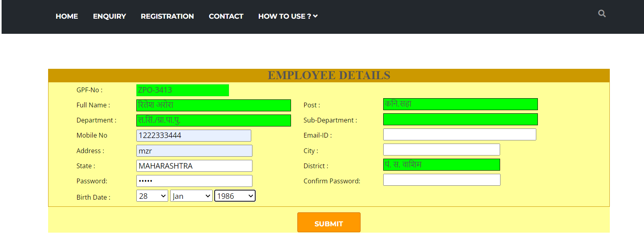Click the Department input field
This screenshot has width=644, height=241.
click(x=213, y=120)
